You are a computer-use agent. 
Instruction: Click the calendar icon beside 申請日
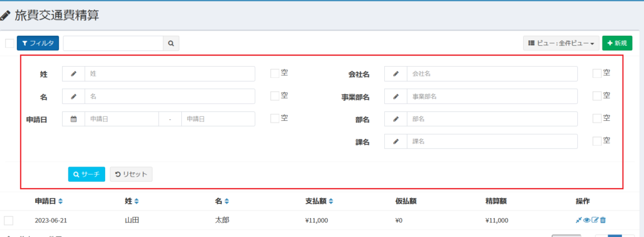pyautogui.click(x=74, y=119)
